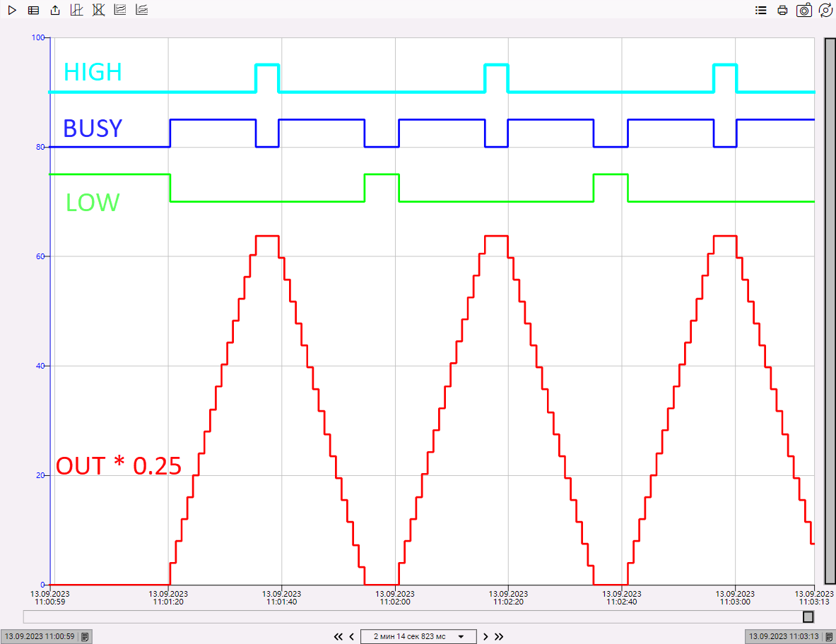Jump to newest data with double-right arrows
The width and height of the screenshot is (836, 644).
tap(498, 636)
